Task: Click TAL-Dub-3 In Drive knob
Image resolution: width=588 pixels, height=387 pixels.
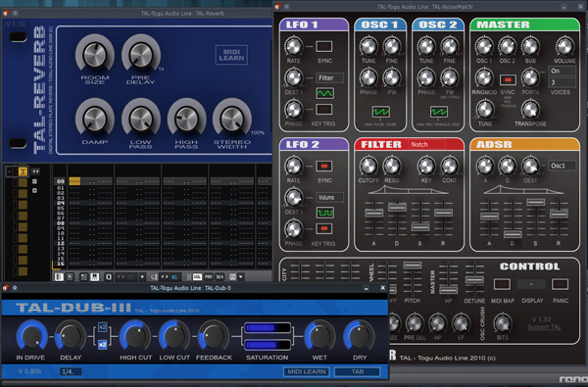Action: coord(32,336)
